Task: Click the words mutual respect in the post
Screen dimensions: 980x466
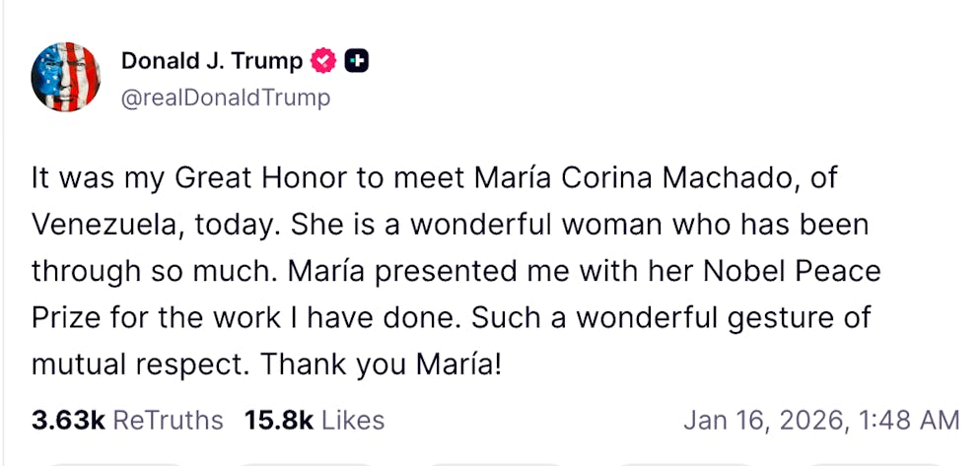Action: (x=138, y=365)
